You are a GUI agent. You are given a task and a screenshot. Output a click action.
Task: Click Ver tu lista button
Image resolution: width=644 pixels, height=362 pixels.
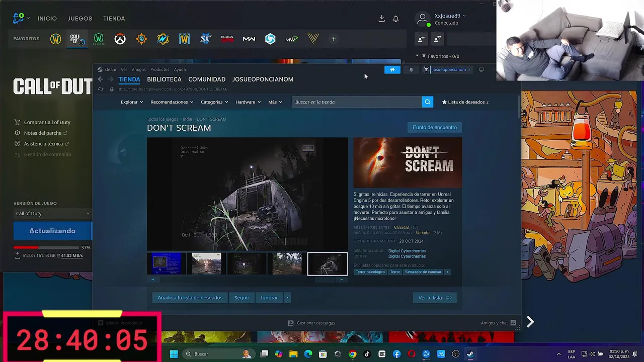(435, 298)
